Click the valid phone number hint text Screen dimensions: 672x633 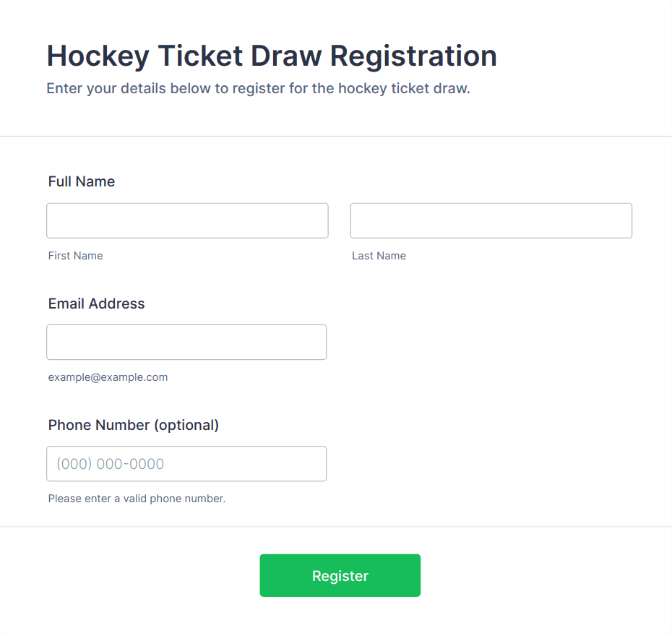137,499
